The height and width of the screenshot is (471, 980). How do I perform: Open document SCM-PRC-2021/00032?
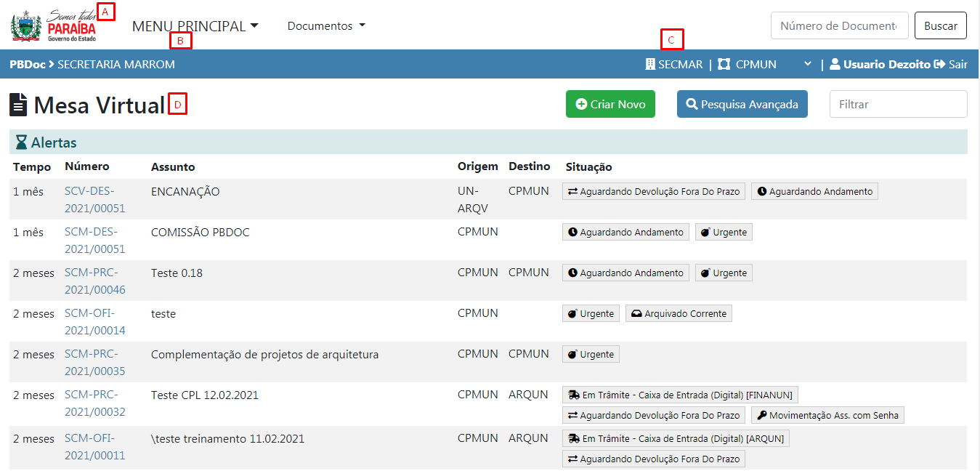pyautogui.click(x=94, y=403)
